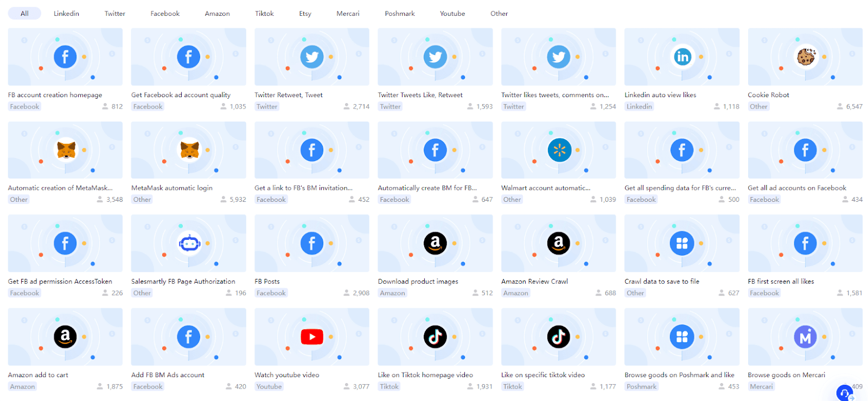Click the Amazon Review Crawl icon
Viewport: 868px width, 401px height.
point(559,243)
